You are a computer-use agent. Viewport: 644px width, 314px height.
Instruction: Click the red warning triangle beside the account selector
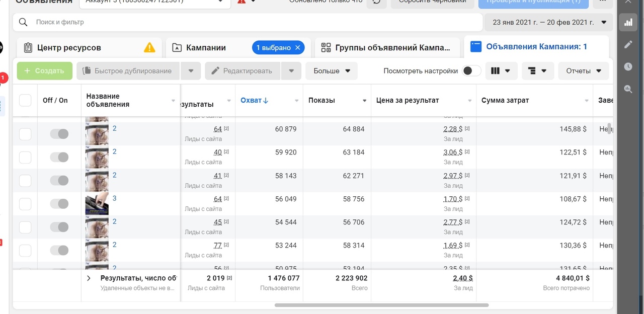(x=242, y=2)
